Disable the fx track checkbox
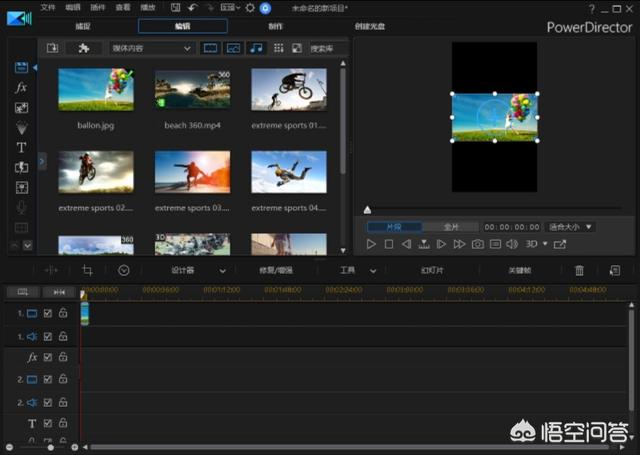 point(48,357)
